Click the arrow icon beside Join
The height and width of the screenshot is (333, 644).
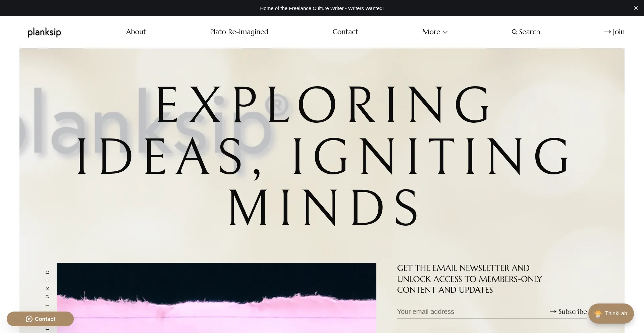point(607,32)
